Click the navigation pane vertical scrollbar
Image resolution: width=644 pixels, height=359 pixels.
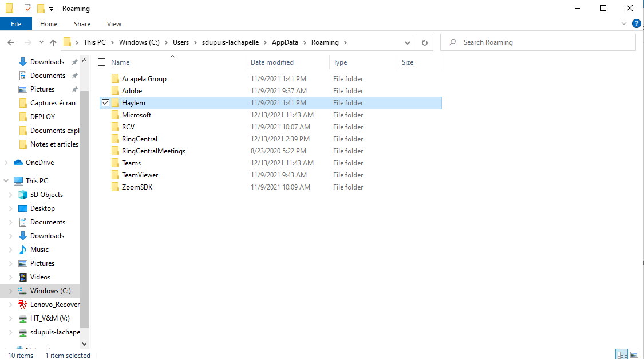coord(85,200)
